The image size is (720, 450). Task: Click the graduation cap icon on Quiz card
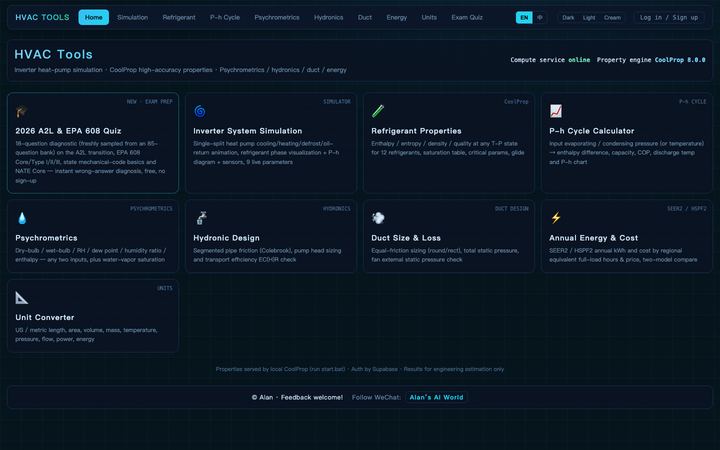coord(21,111)
